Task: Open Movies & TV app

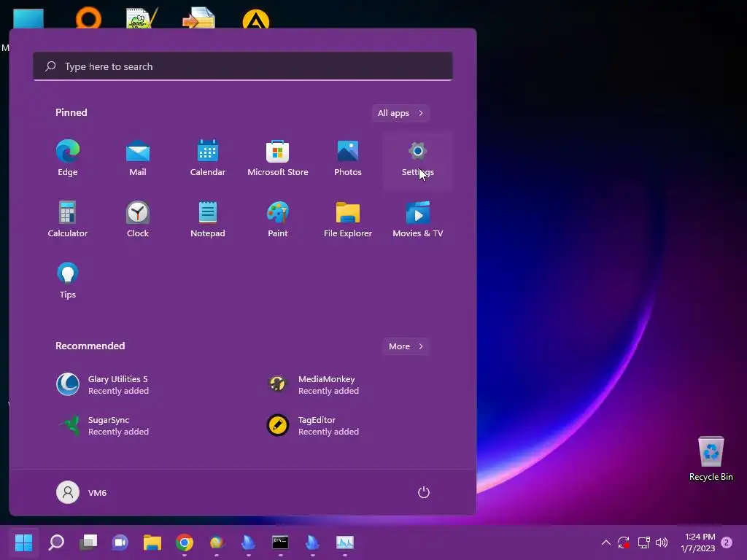Action: click(418, 220)
